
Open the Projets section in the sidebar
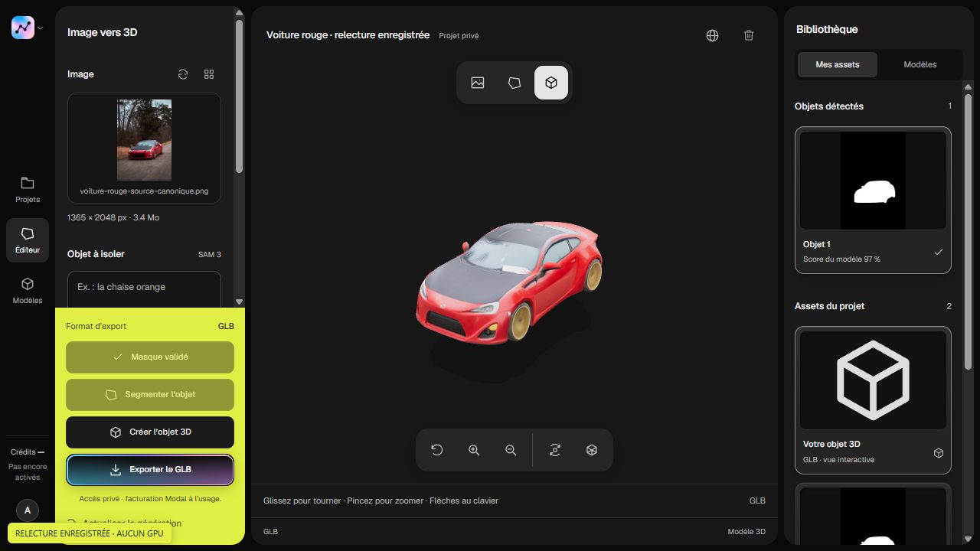28,190
